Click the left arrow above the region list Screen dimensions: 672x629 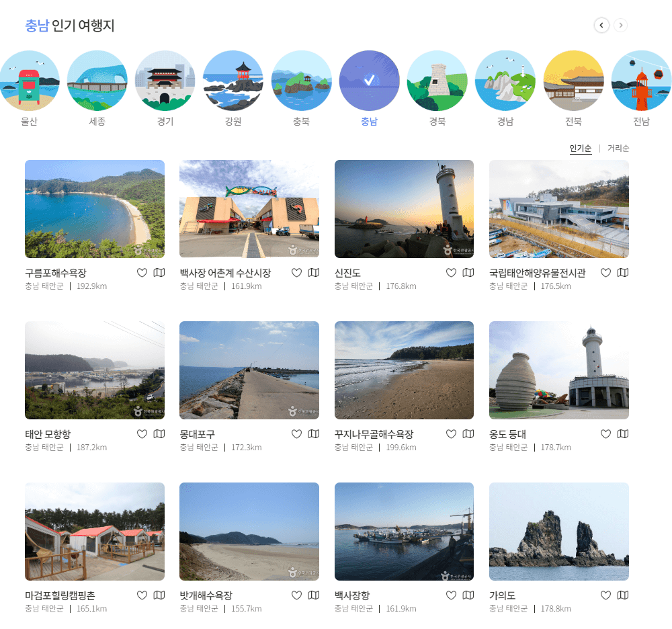601,25
